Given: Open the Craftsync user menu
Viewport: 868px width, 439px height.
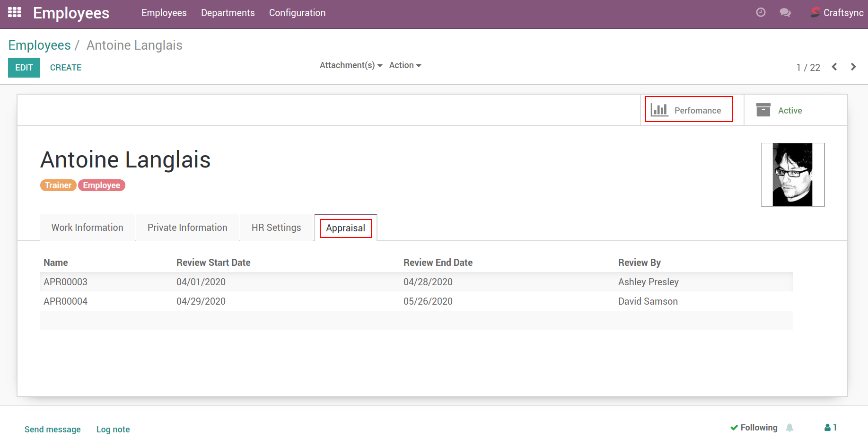Looking at the screenshot, I should pos(837,13).
